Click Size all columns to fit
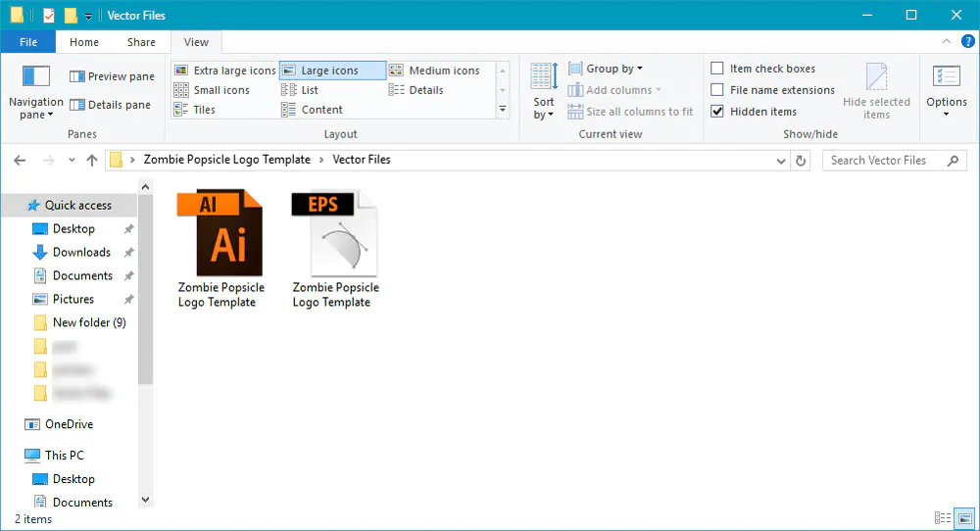 coord(630,112)
